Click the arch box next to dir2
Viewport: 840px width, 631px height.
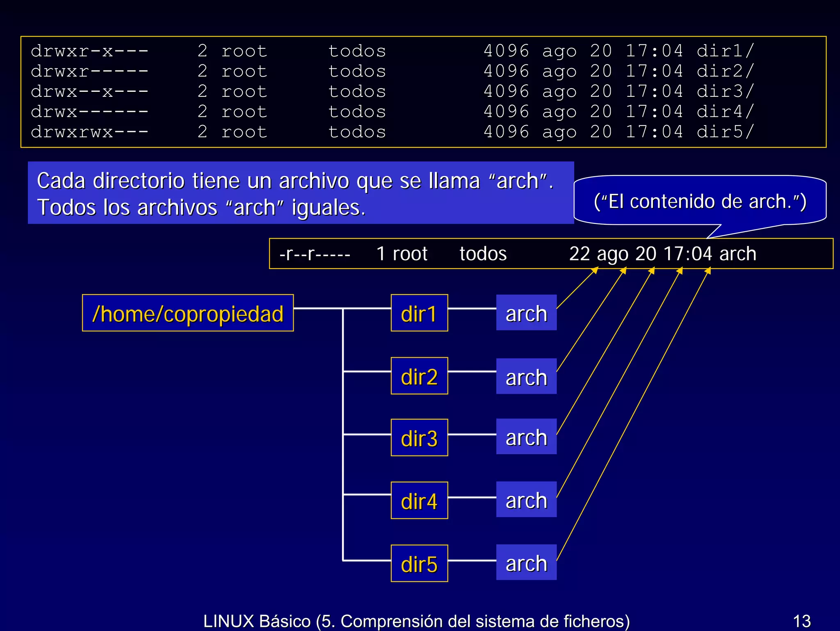click(x=526, y=376)
